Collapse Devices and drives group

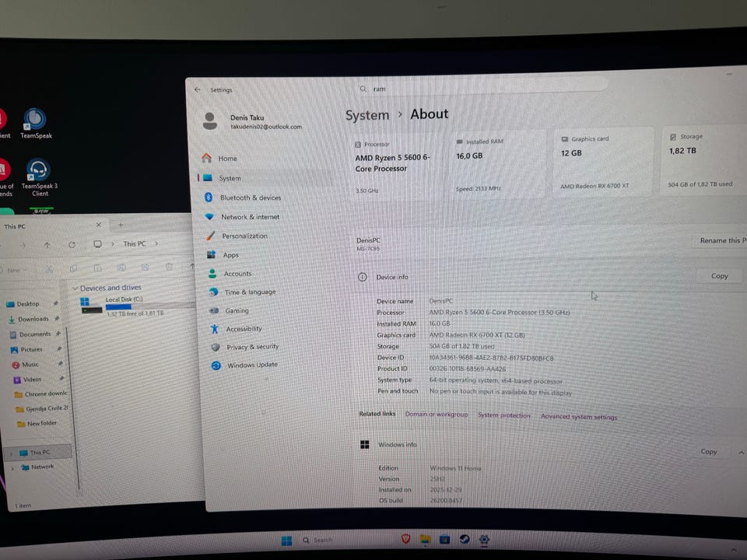pyautogui.click(x=75, y=289)
